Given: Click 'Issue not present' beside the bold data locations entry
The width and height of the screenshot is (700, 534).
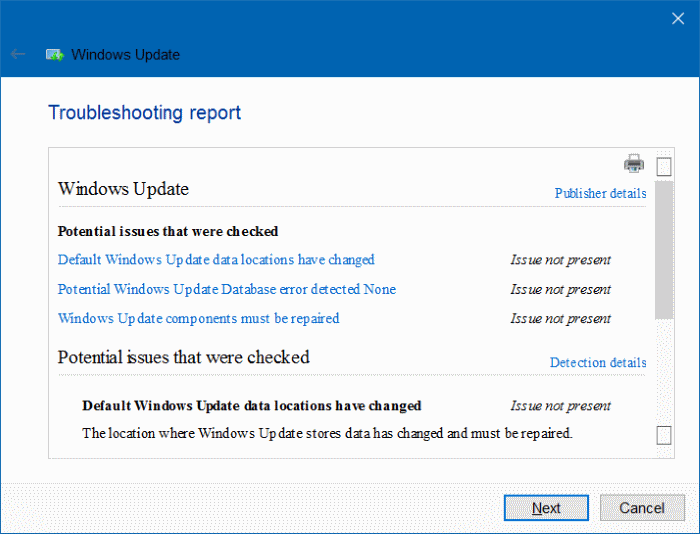Looking at the screenshot, I should click(561, 406).
